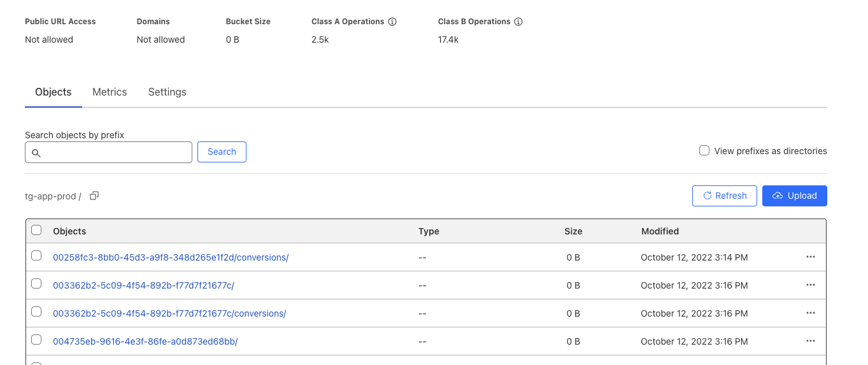Open ellipsis menu for 003362b2 conversions row
Viewport: 868px width, 365px height.
(810, 313)
